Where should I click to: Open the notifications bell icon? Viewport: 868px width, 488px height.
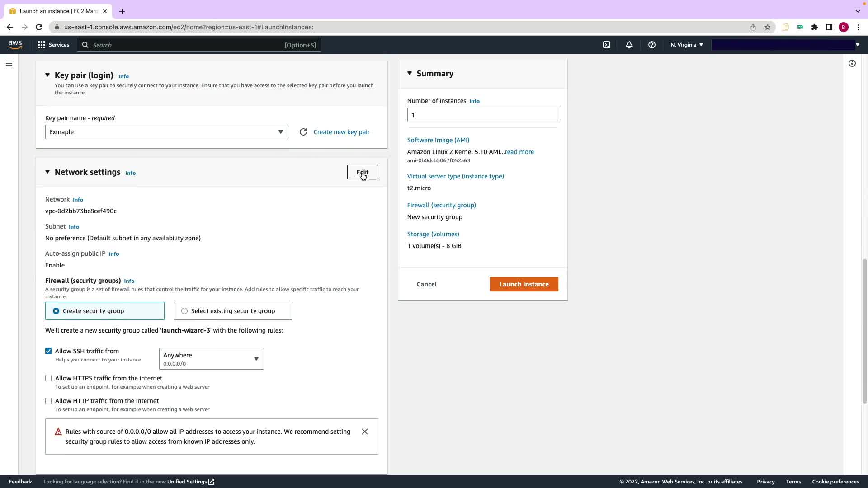tap(629, 45)
